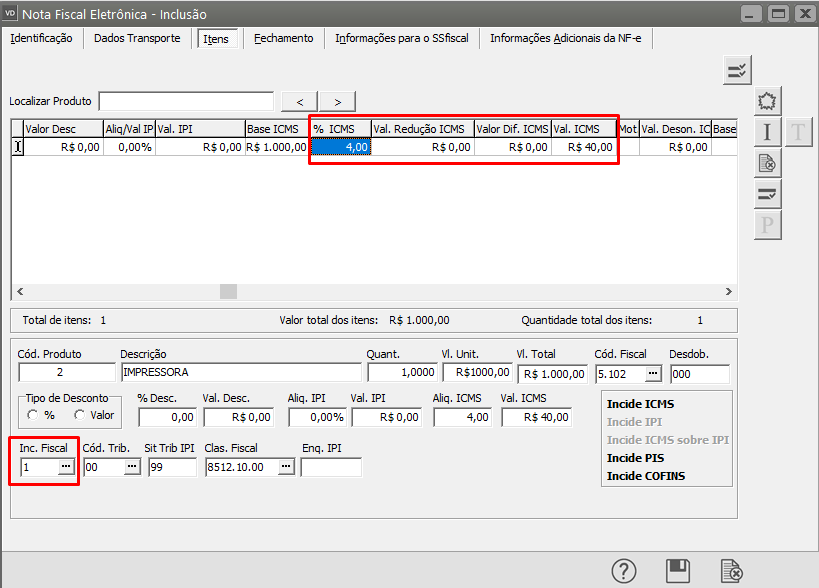The height and width of the screenshot is (588, 819).
Task: Click the next product '>' button
Action: click(x=338, y=101)
